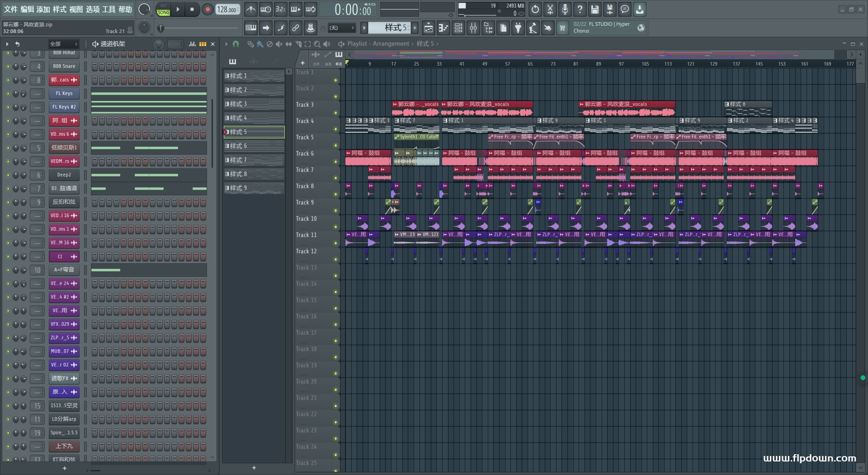Mute the FL Keys channel

(8, 94)
